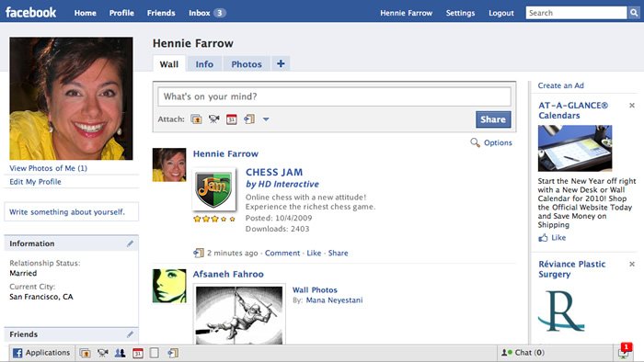Viewport: 644px width, 362px height.
Task: Open CHESS JAM title link
Action: (274, 172)
